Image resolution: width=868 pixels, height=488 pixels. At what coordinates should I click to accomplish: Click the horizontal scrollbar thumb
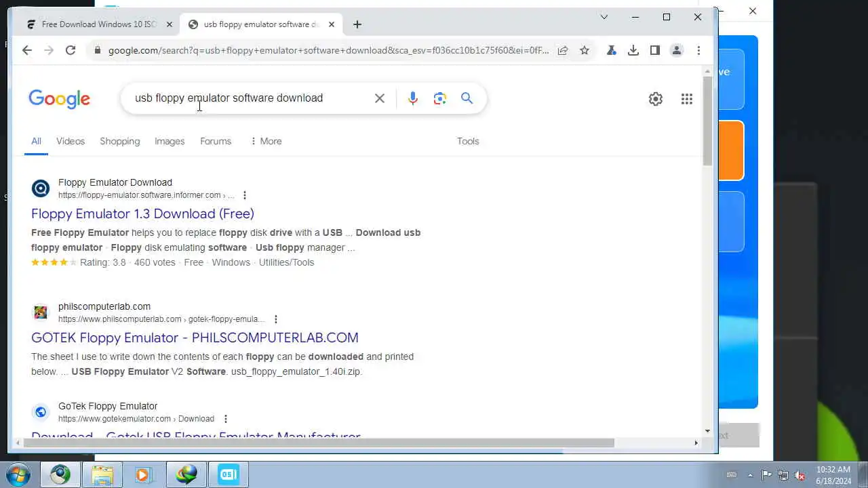point(319,443)
